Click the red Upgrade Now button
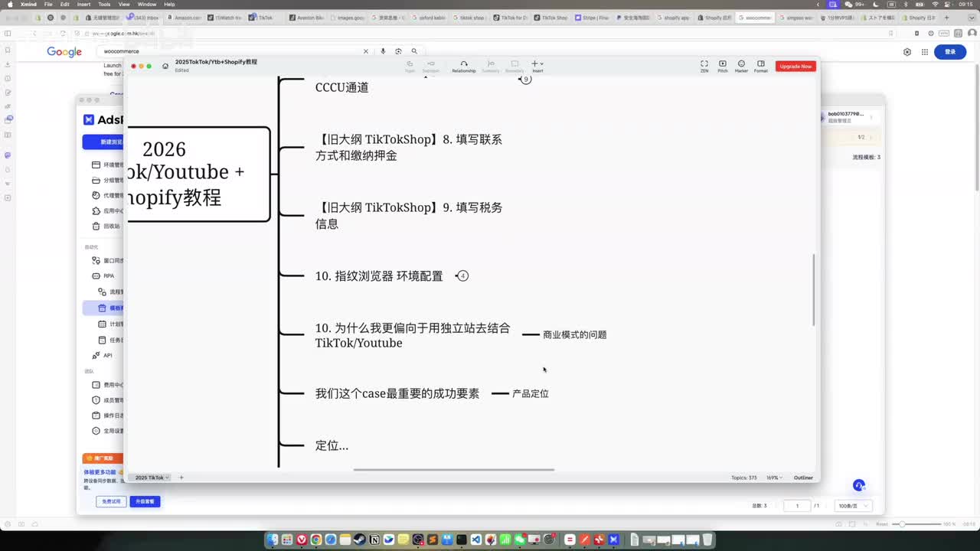This screenshot has height=551, width=980. tap(795, 67)
